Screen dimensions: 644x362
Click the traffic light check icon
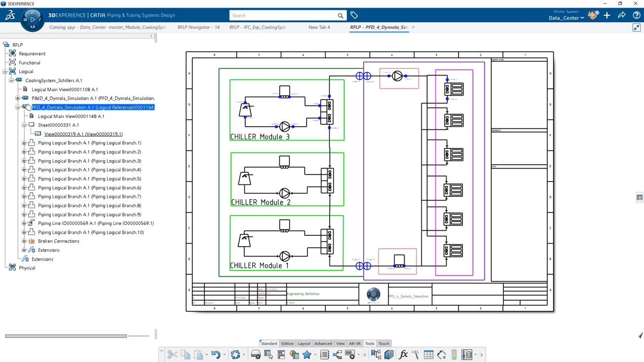coord(454,355)
